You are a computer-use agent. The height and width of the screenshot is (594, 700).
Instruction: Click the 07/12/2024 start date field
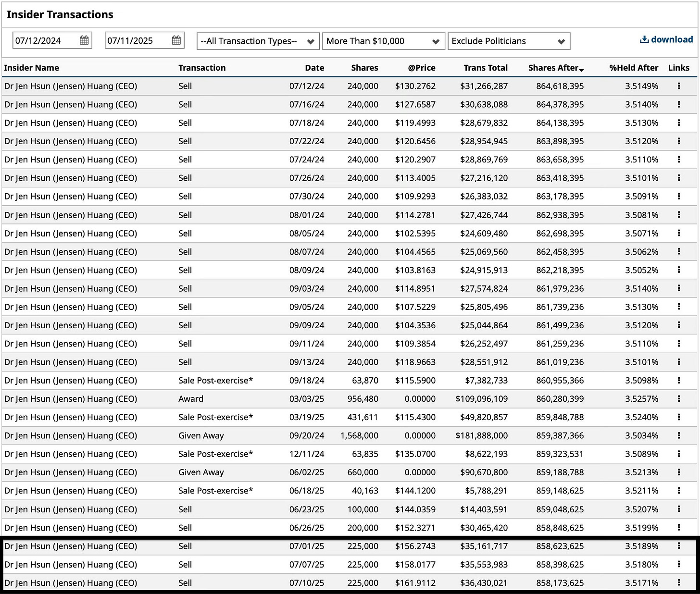[52, 40]
